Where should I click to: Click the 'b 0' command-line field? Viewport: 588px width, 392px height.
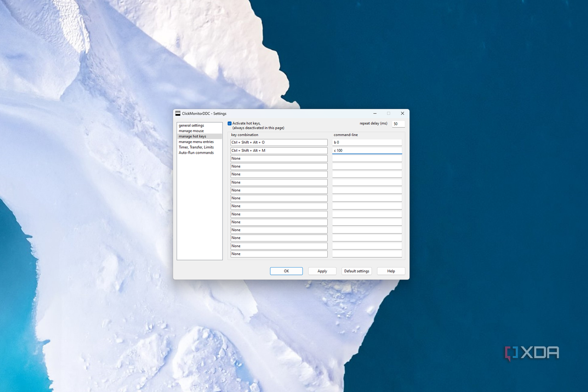367,143
